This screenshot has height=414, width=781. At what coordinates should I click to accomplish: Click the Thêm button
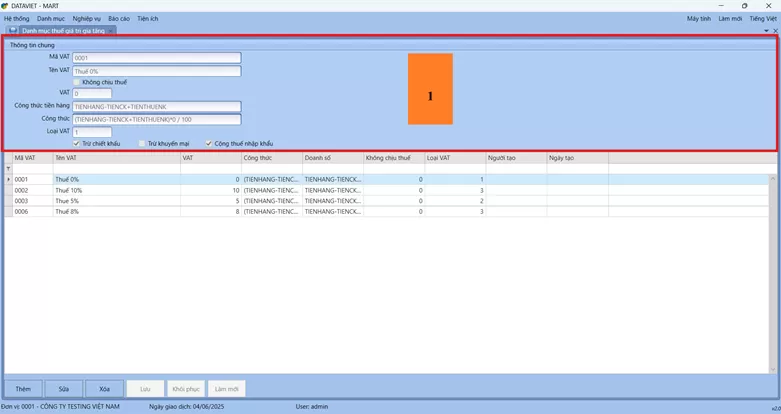(x=23, y=389)
